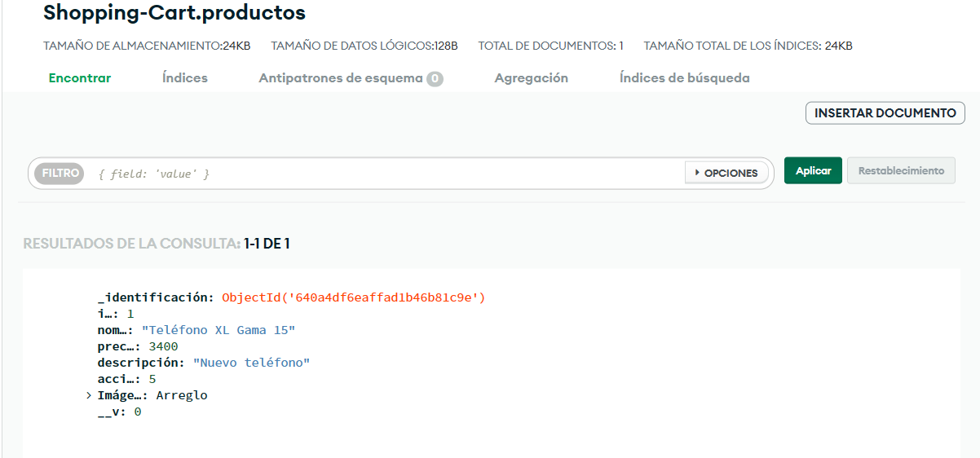Switch to the Agregación tab
The image size is (980, 458).
click(x=532, y=78)
